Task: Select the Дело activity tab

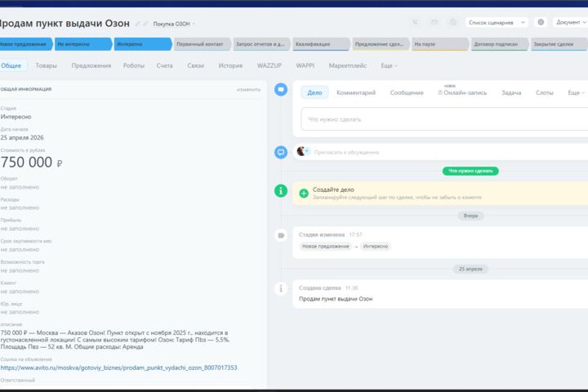Action: coord(314,92)
